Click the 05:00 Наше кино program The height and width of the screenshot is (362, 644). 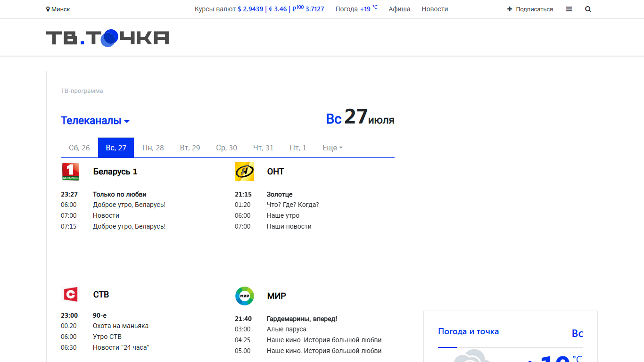pyautogui.click(x=324, y=351)
